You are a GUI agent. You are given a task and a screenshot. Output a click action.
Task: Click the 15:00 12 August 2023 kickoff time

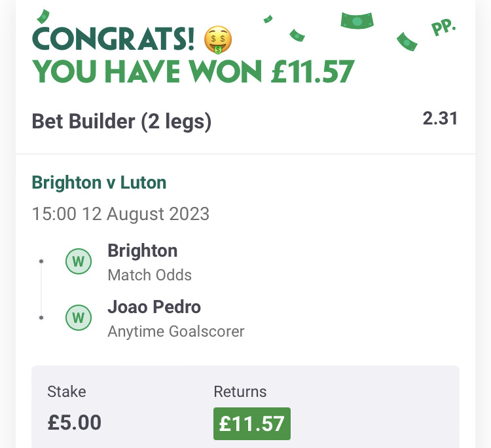click(120, 214)
